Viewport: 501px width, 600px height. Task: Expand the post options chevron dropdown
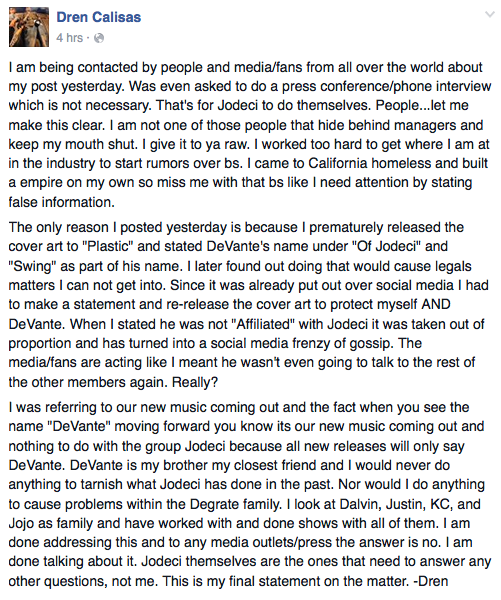[x=490, y=15]
